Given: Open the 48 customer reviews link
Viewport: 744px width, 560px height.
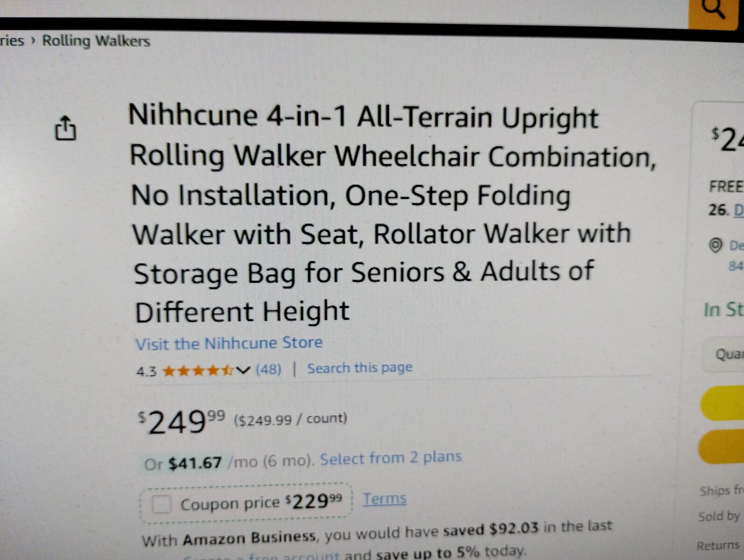Looking at the screenshot, I should pos(268,370).
